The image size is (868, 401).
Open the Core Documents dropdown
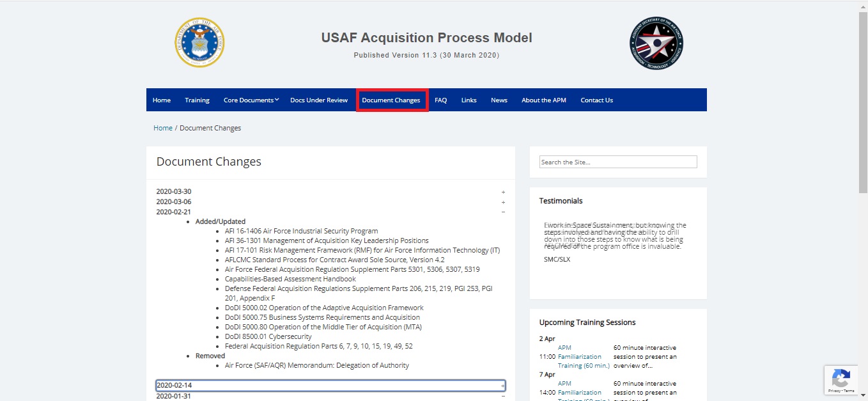tap(250, 100)
